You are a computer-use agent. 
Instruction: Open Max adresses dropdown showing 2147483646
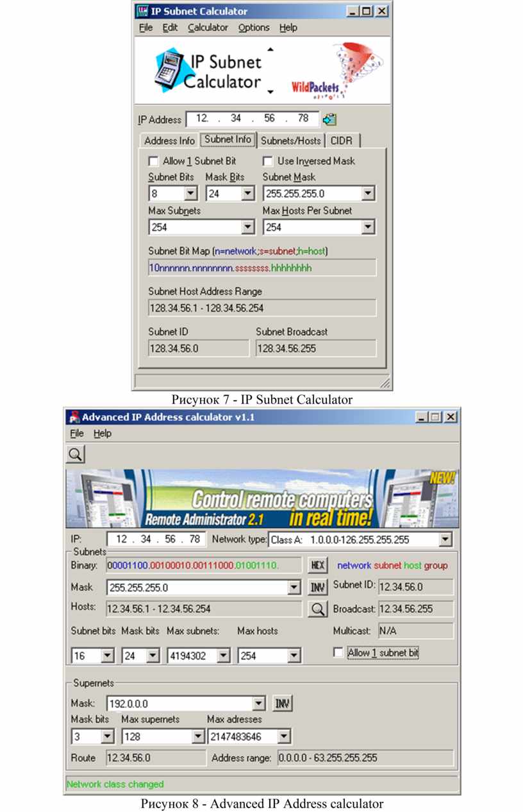[284, 736]
